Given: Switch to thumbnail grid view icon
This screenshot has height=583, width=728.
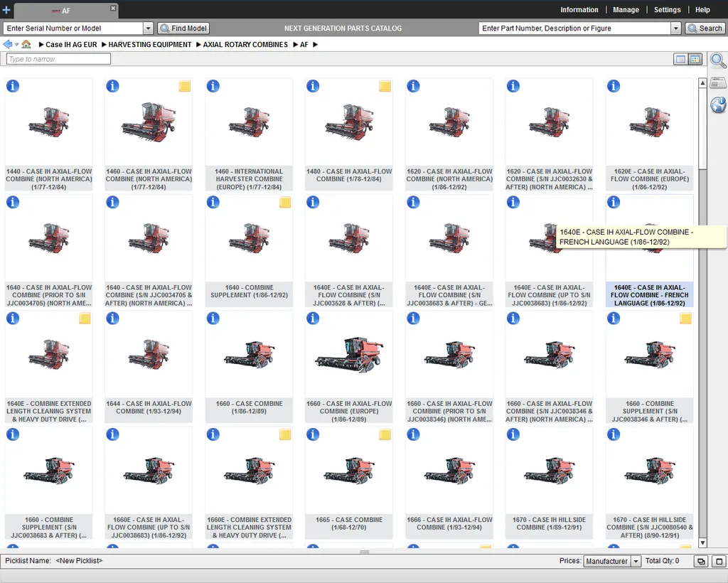Looking at the screenshot, I should [x=695, y=59].
